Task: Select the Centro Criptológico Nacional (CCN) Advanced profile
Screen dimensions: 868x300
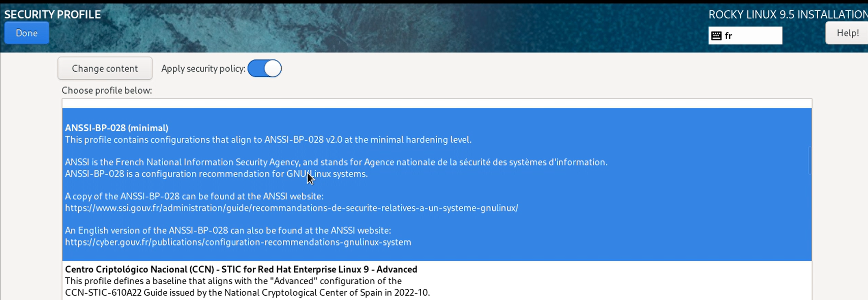Action: click(437, 281)
